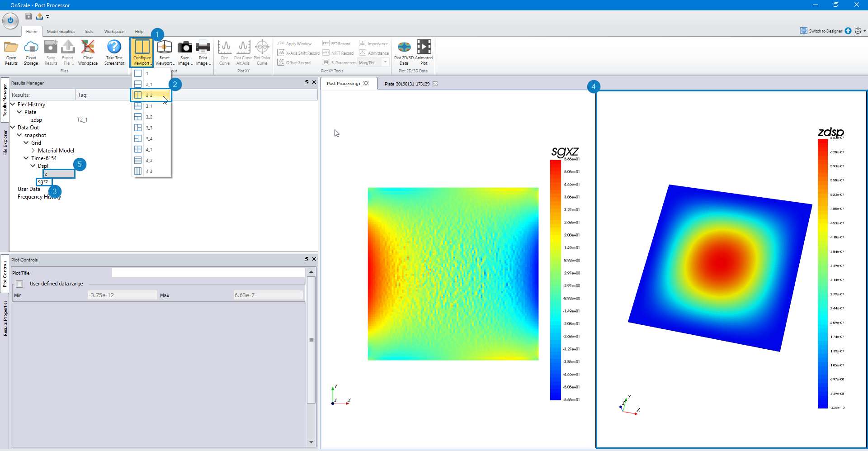Open the Configure Viewport menu
This screenshot has height=451, width=868.
(x=142, y=52)
